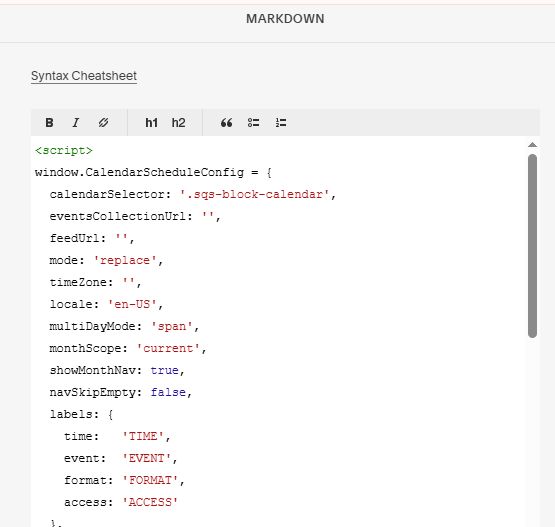555x527 pixels.
Task: Click the showMonthNav true value
Action: (165, 370)
